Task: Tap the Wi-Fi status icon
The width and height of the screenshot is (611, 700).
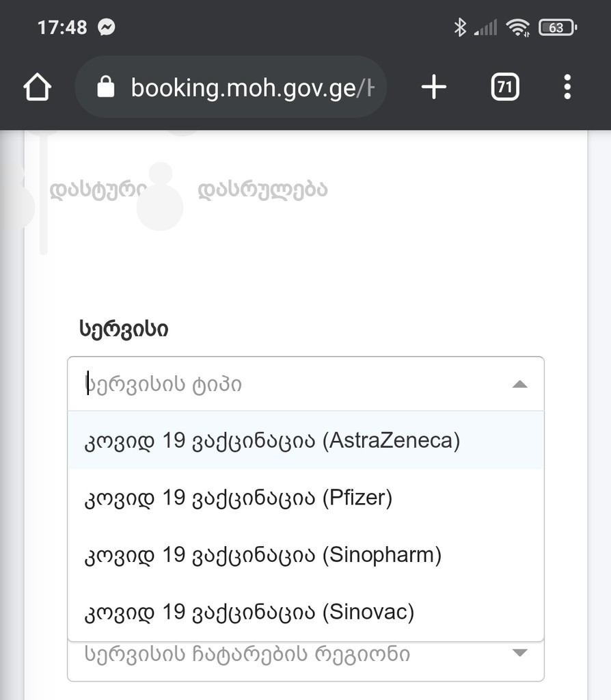Action: [517, 27]
